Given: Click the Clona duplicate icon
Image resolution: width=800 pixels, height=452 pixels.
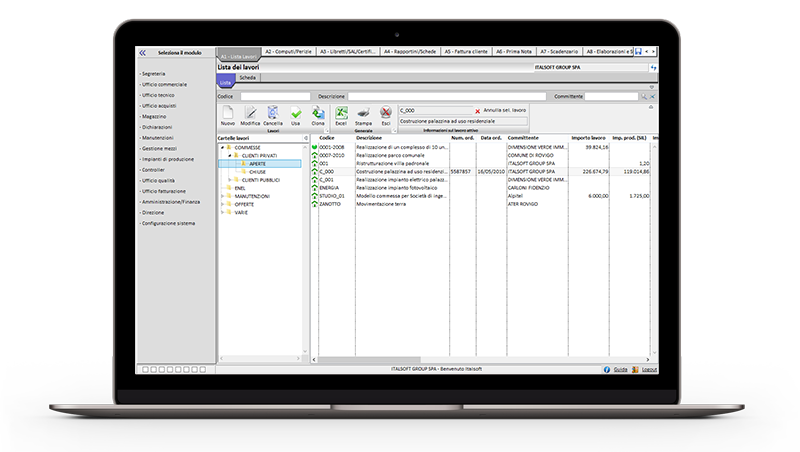Looking at the screenshot, I should pyautogui.click(x=318, y=113).
